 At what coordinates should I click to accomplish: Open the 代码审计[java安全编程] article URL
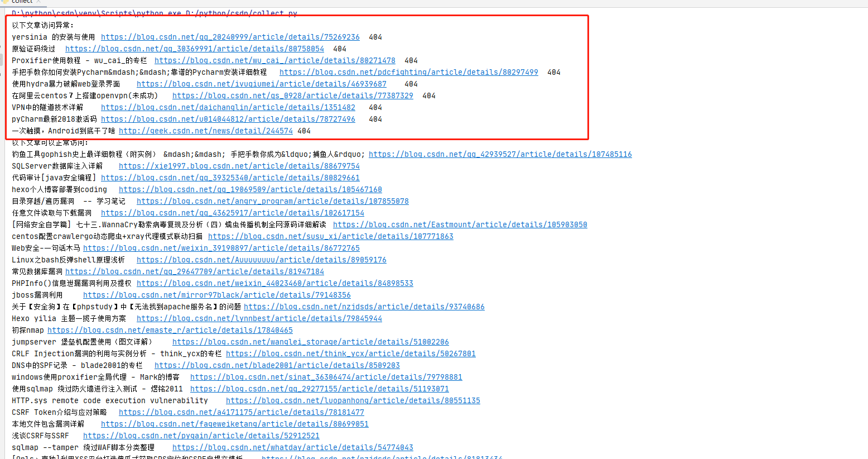coord(230,178)
